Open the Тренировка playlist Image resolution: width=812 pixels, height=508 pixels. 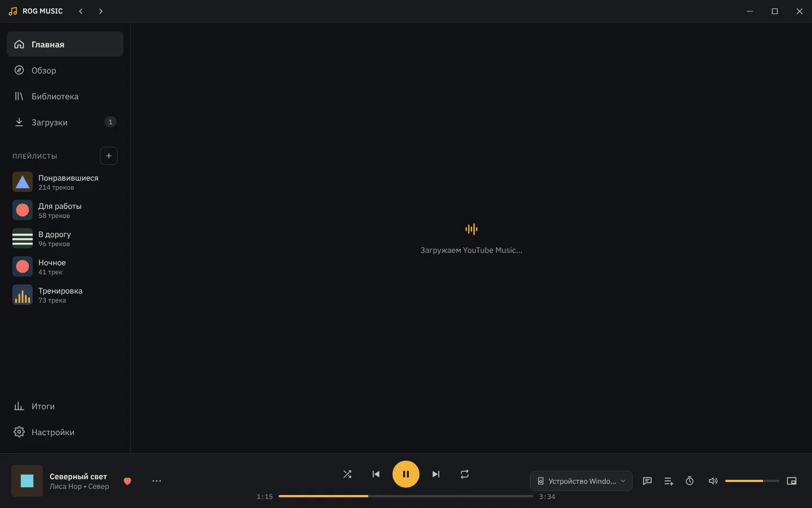(x=65, y=295)
